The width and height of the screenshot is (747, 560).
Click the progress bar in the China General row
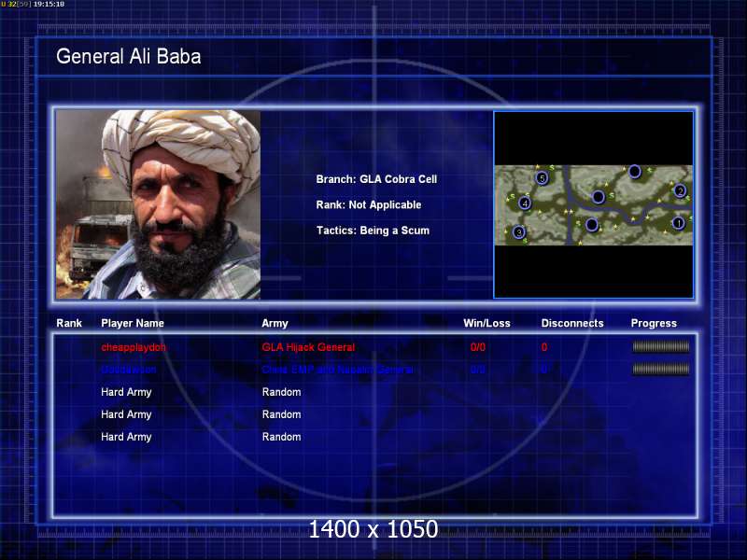click(661, 369)
